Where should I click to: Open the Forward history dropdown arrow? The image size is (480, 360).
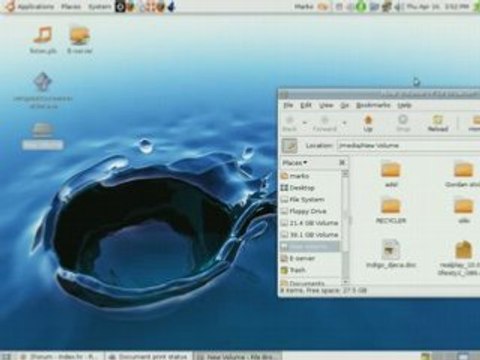(345, 123)
